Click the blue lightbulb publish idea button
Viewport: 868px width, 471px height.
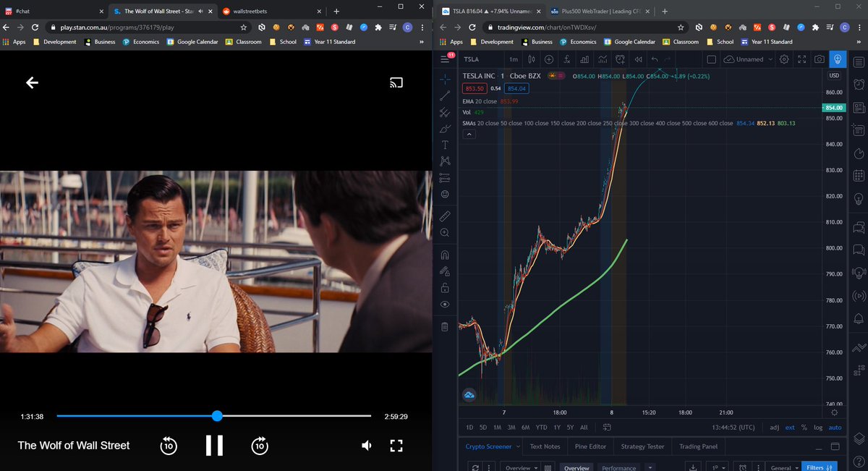[838, 59]
